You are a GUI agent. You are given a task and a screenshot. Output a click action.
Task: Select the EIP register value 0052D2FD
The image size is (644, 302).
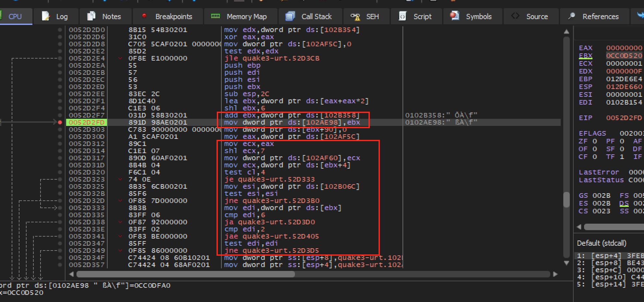(624, 118)
